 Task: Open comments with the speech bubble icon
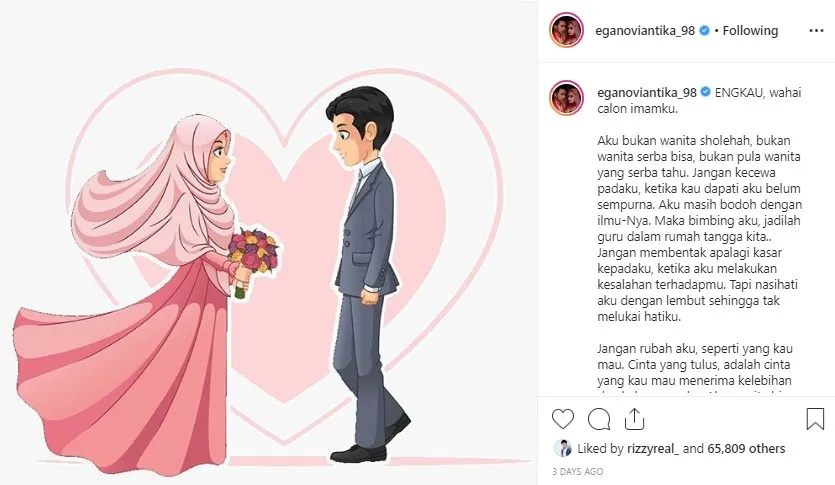599,419
